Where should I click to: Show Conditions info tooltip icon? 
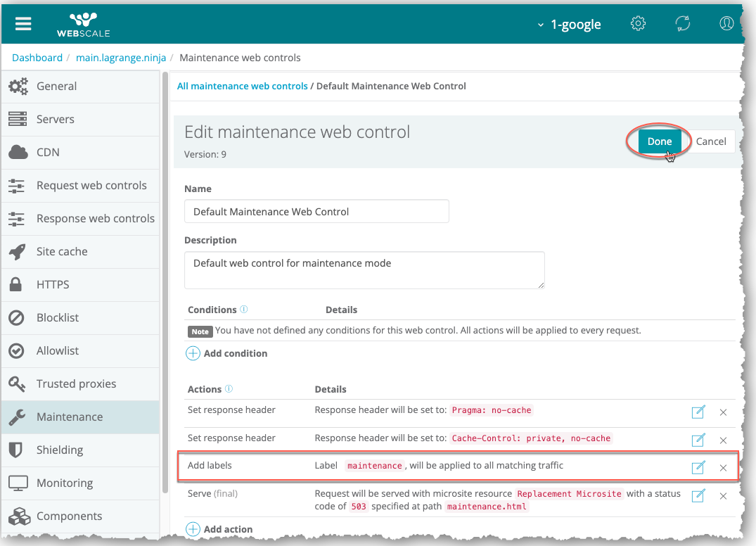244,310
